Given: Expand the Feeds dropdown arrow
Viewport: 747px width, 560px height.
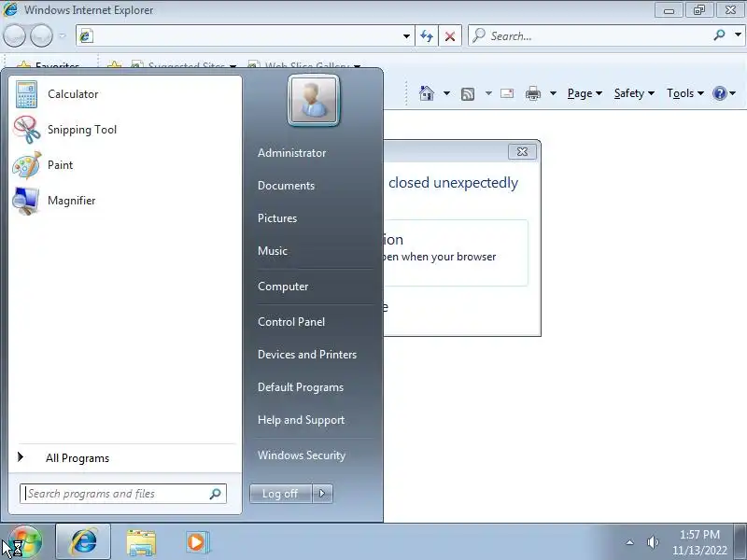Looking at the screenshot, I should [488, 93].
